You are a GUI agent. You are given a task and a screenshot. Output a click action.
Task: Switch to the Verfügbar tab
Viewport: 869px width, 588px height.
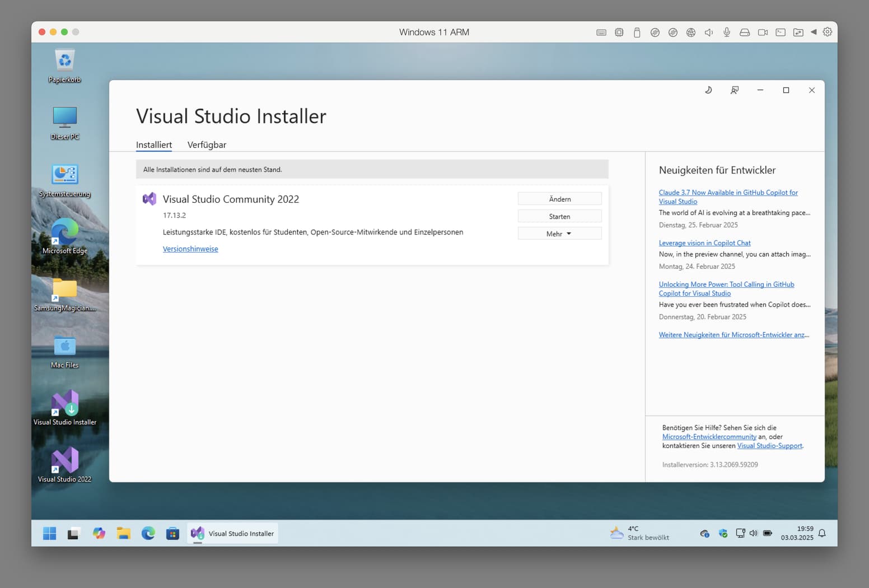(207, 145)
